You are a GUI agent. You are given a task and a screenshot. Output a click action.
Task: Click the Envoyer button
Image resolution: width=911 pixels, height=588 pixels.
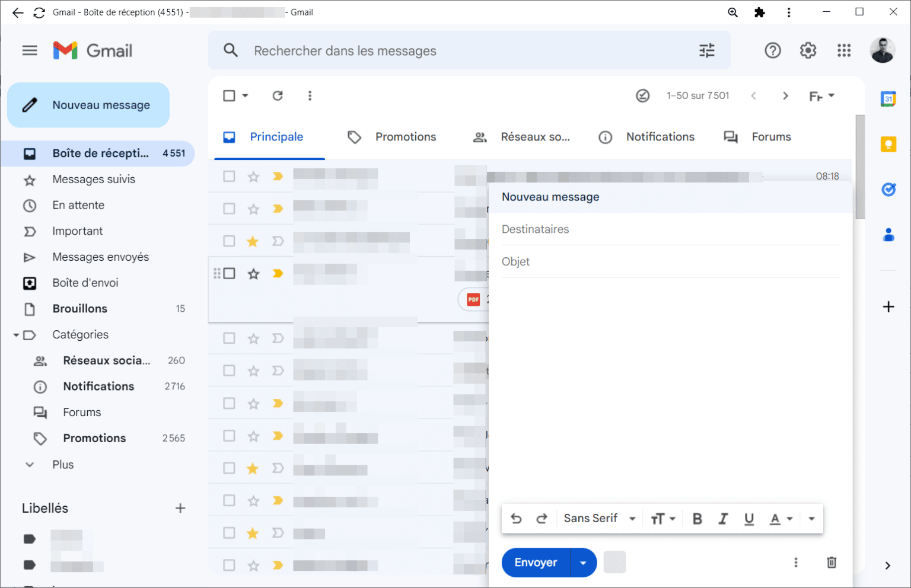coord(535,563)
